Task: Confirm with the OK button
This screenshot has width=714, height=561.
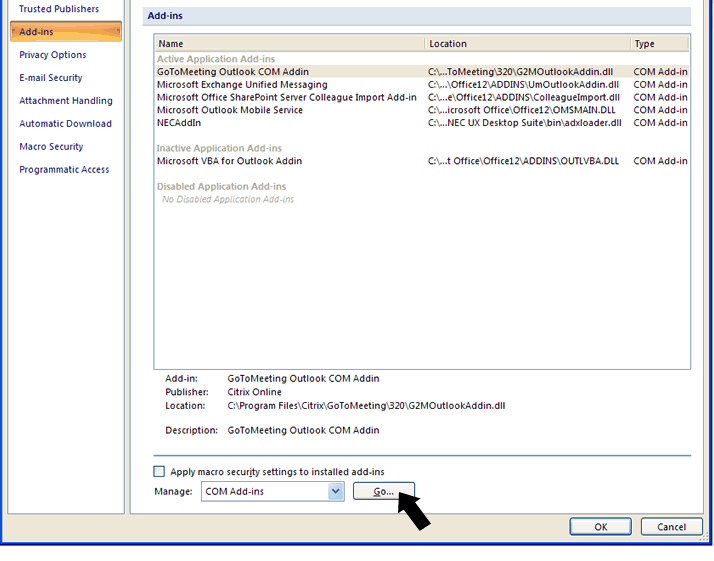Action: point(600,527)
